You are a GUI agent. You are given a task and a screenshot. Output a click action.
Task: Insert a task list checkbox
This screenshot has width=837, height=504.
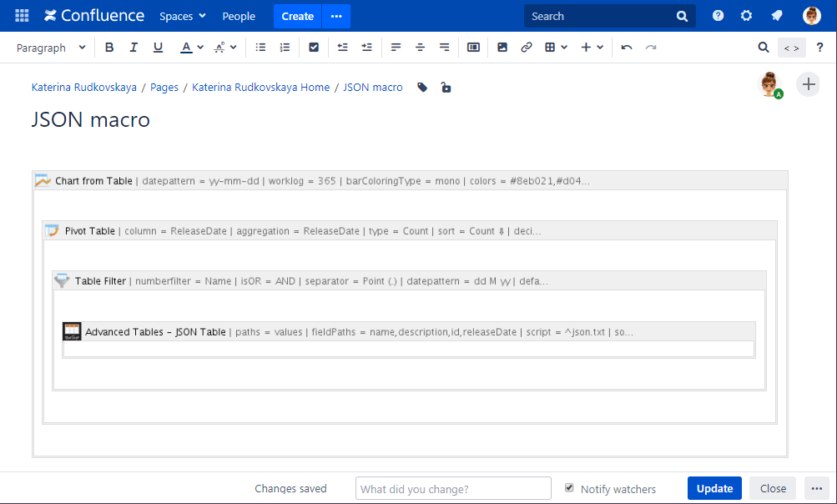pyautogui.click(x=314, y=48)
